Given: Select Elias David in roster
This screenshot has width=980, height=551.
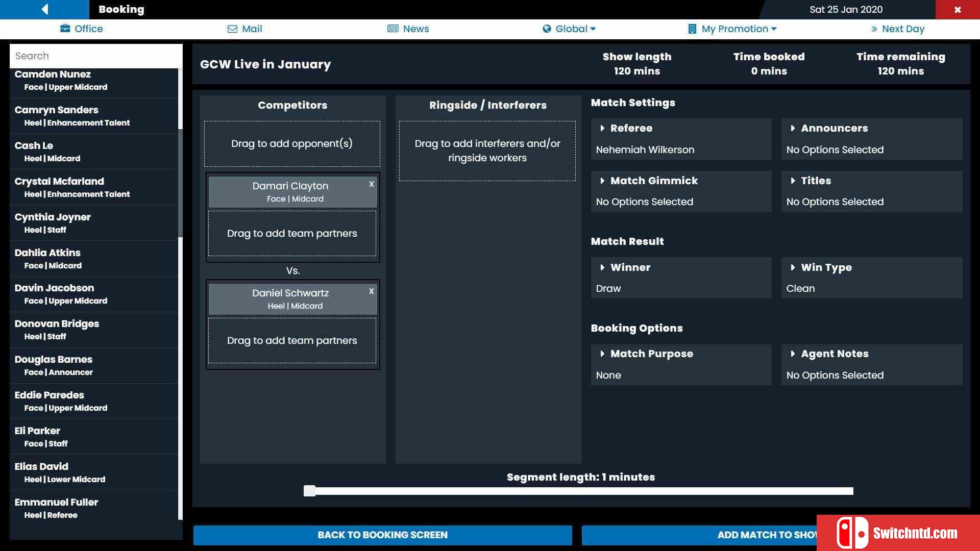Looking at the screenshot, I should [93, 472].
